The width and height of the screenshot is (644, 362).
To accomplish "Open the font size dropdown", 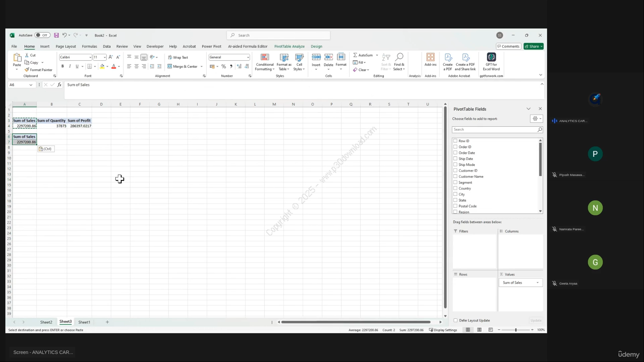I will (105, 57).
